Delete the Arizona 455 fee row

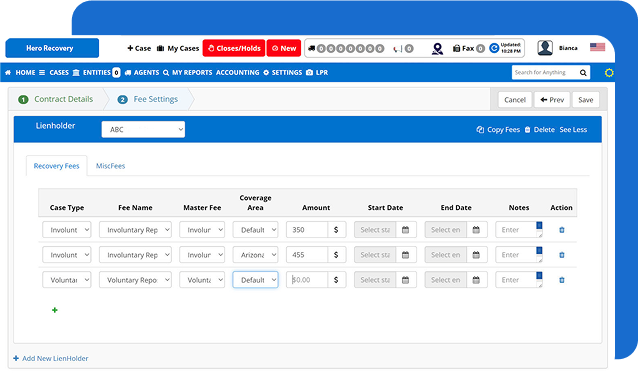click(562, 255)
